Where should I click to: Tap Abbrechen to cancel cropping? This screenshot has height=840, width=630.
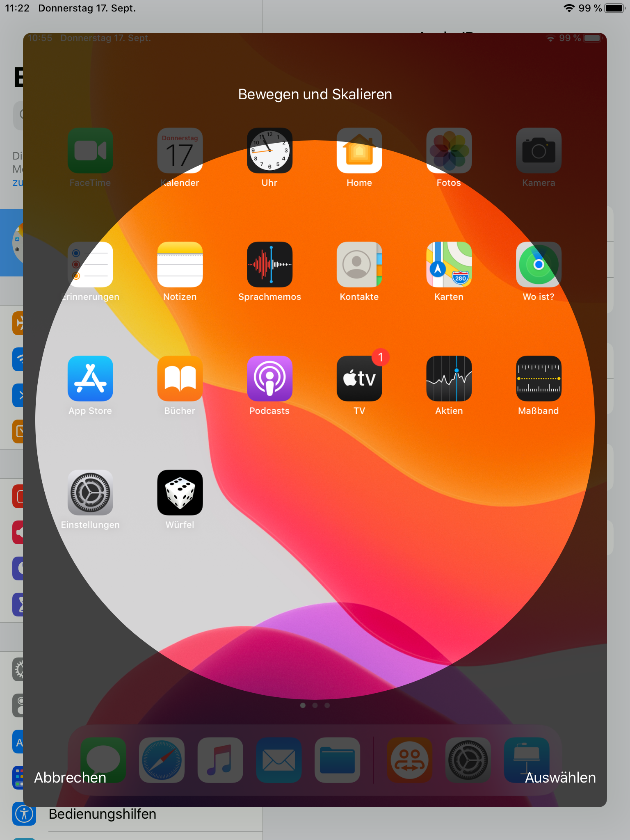tap(70, 777)
